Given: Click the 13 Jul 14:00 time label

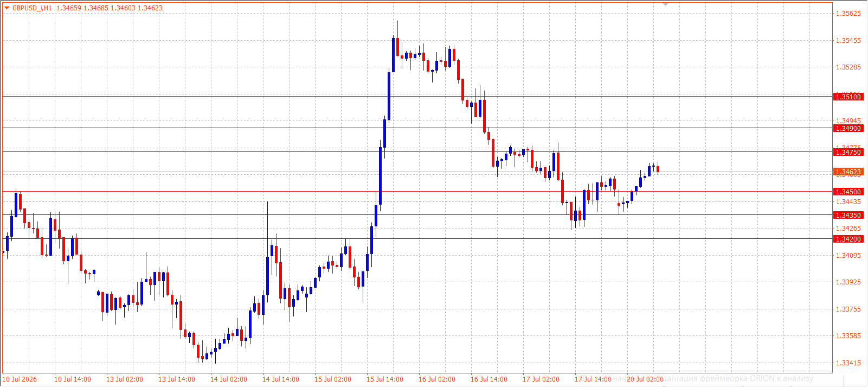Looking at the screenshot, I should pyautogui.click(x=177, y=379).
